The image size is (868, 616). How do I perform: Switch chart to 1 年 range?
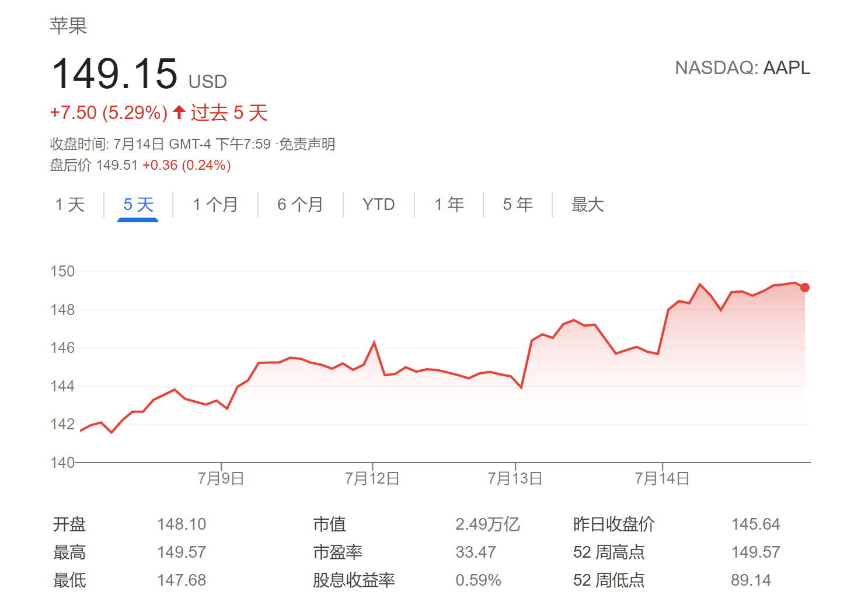click(x=449, y=205)
